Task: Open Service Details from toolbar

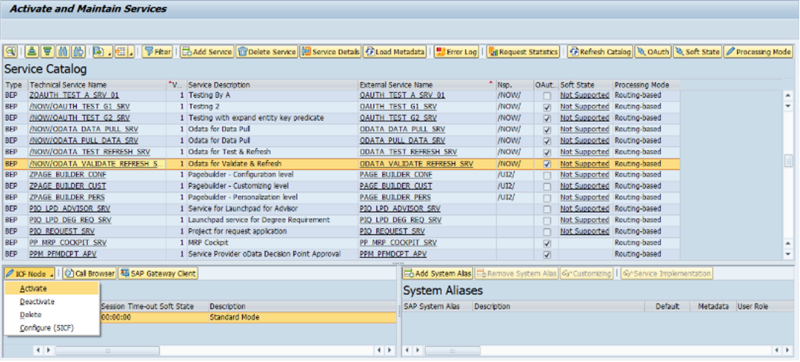Action: (330, 51)
